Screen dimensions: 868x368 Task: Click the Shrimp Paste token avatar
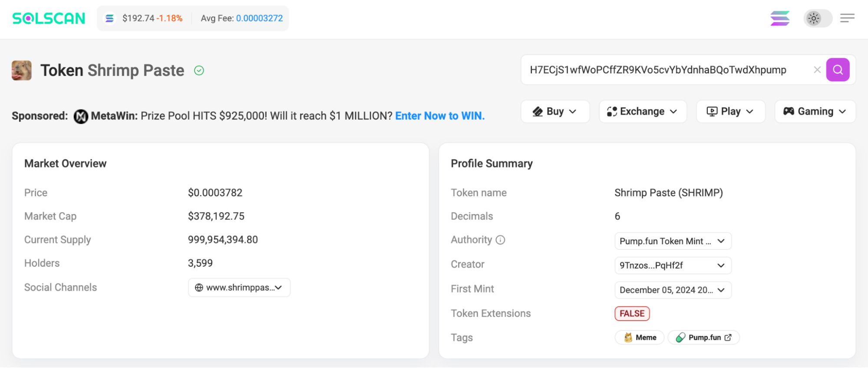pos(22,70)
